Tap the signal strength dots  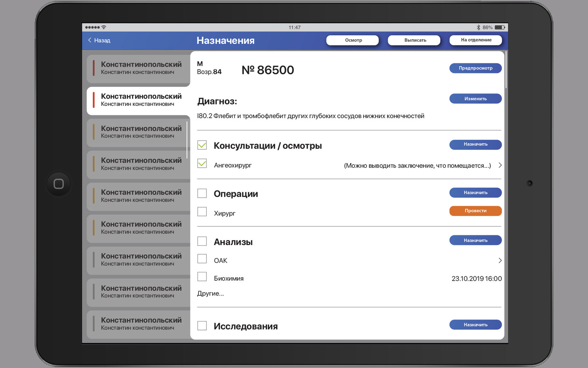[x=92, y=27]
